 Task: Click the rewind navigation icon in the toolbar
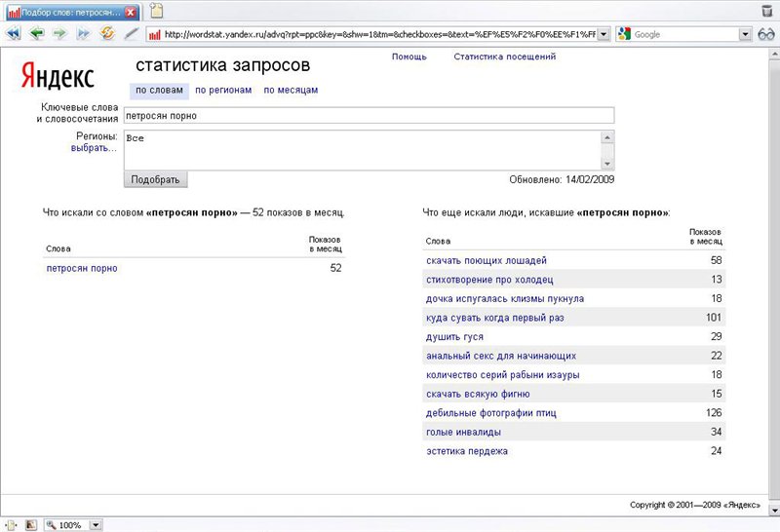coord(14,33)
